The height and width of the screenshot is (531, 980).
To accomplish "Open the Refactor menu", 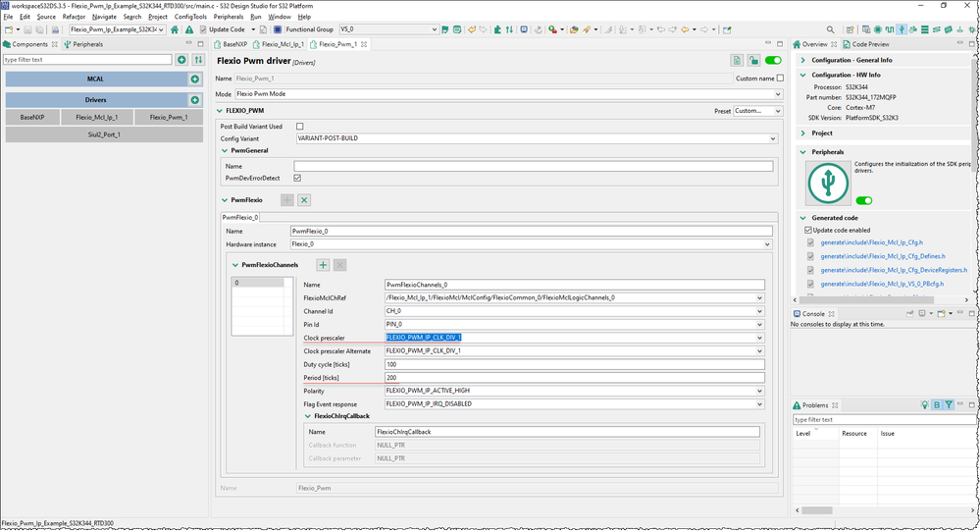I will pos(74,17).
